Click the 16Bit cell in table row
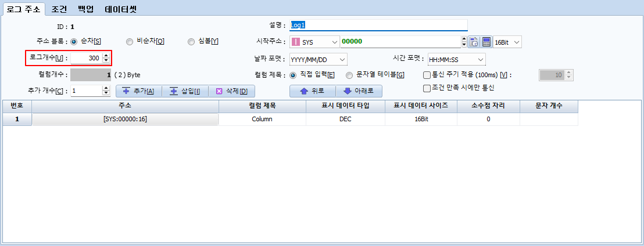 pyautogui.click(x=421, y=120)
